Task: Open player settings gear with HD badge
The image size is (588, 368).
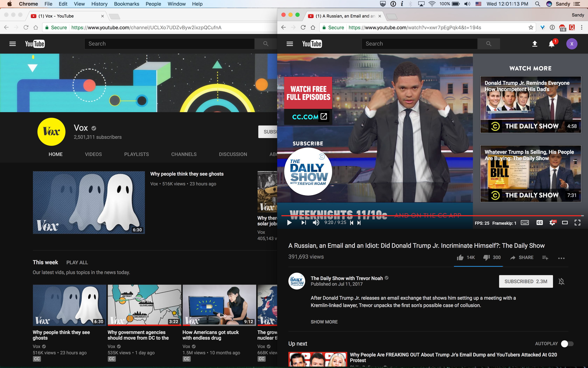Action: (552, 223)
